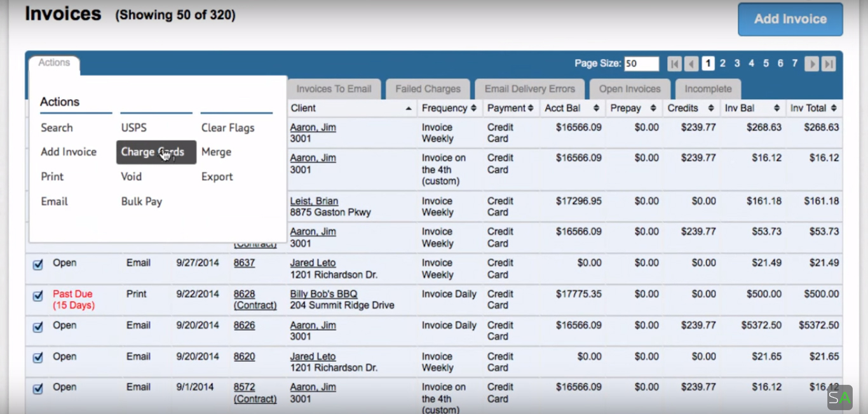Jump to the last page using pagination icon
868x414 pixels.
[x=828, y=63]
